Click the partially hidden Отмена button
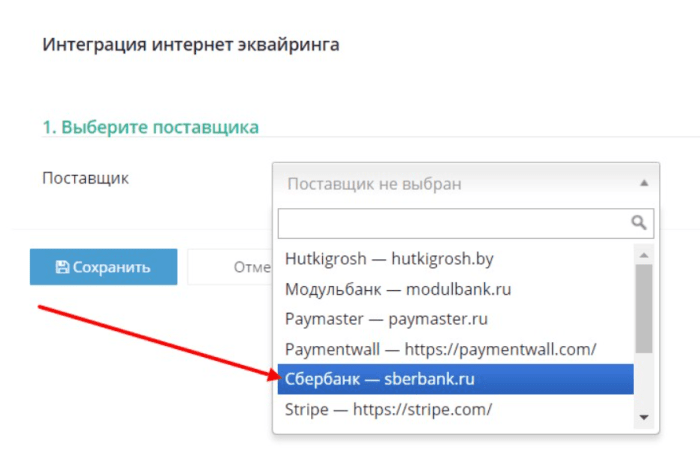 tap(229, 267)
